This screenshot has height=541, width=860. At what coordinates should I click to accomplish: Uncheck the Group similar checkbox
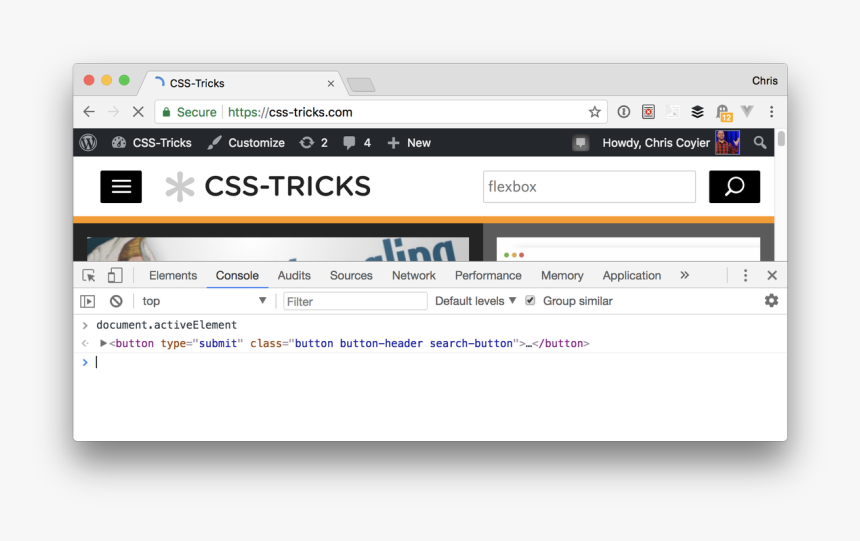(530, 301)
